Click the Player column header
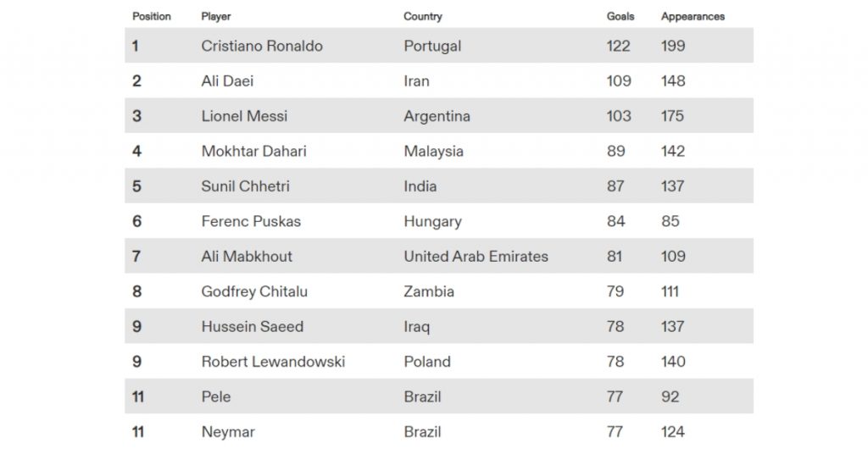Viewport: 868px width, 454px height. pos(216,17)
